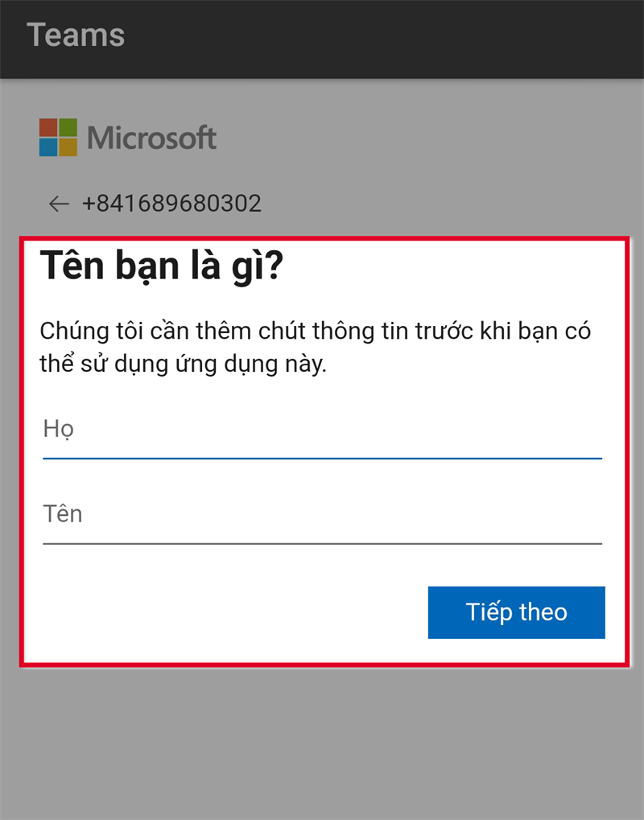
Task: Click the Microsoft four-square logo
Action: pyautogui.click(x=56, y=138)
